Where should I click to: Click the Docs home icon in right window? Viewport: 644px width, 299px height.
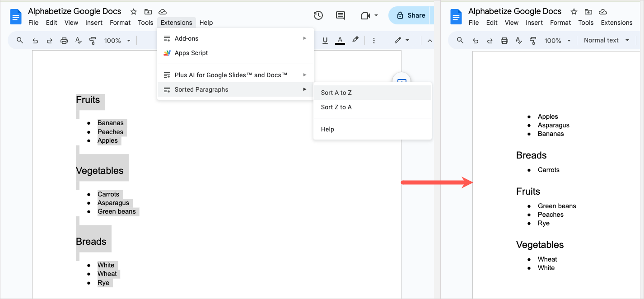click(x=457, y=17)
